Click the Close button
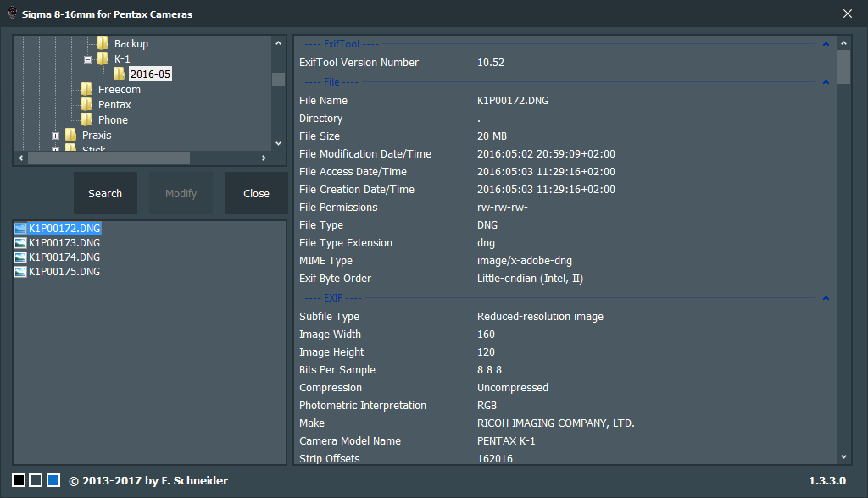 tap(256, 193)
